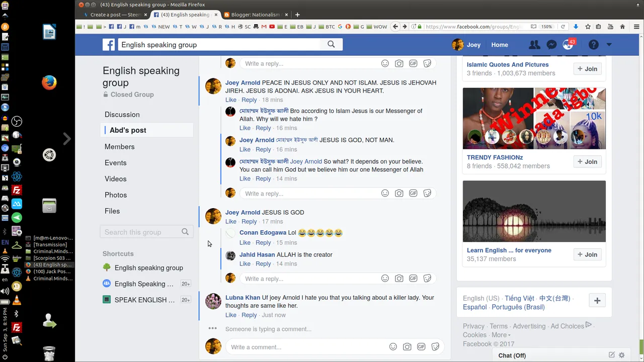644x362 pixels.
Task: Click Português (Brasil) language link
Action: click(x=518, y=307)
